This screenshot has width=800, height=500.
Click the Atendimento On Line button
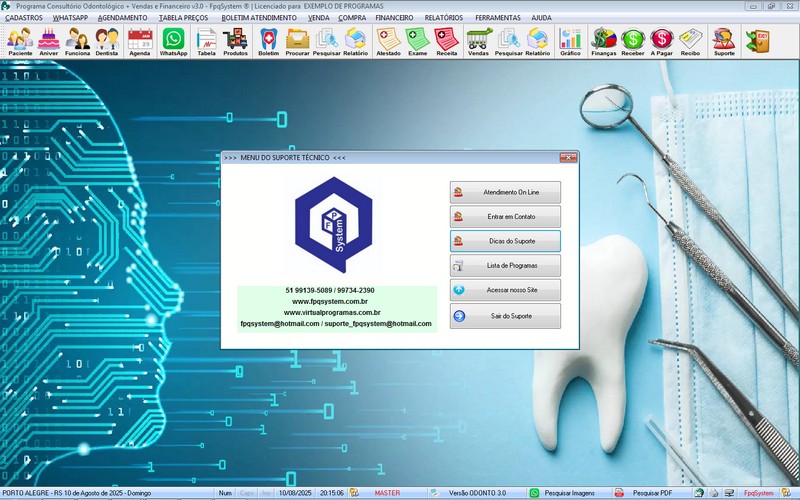point(505,192)
